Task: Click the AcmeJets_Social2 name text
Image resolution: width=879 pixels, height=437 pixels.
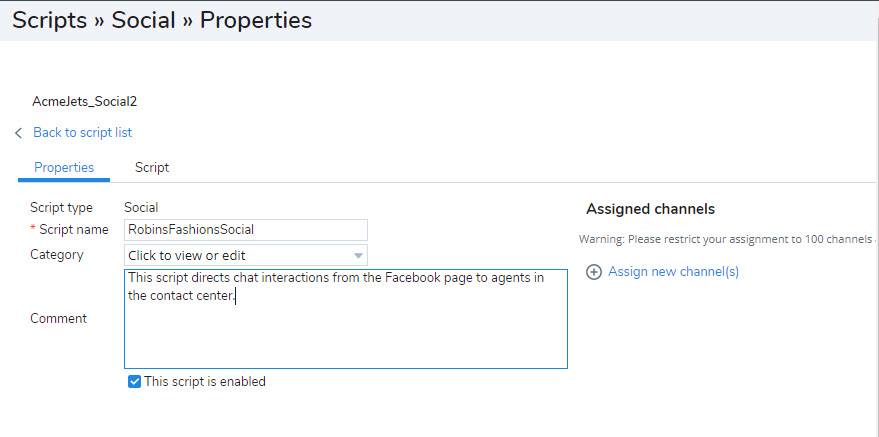Action: click(85, 102)
